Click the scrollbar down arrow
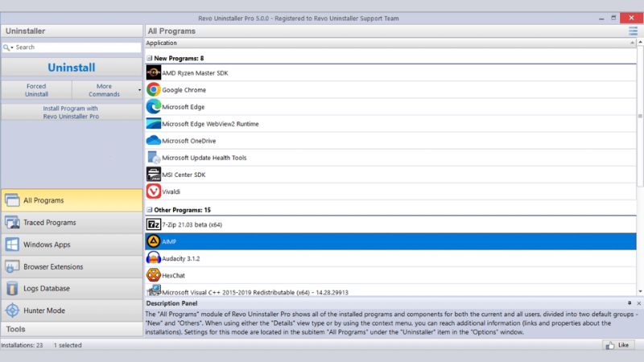Image resolution: width=644 pixels, height=362 pixels. tap(640, 291)
